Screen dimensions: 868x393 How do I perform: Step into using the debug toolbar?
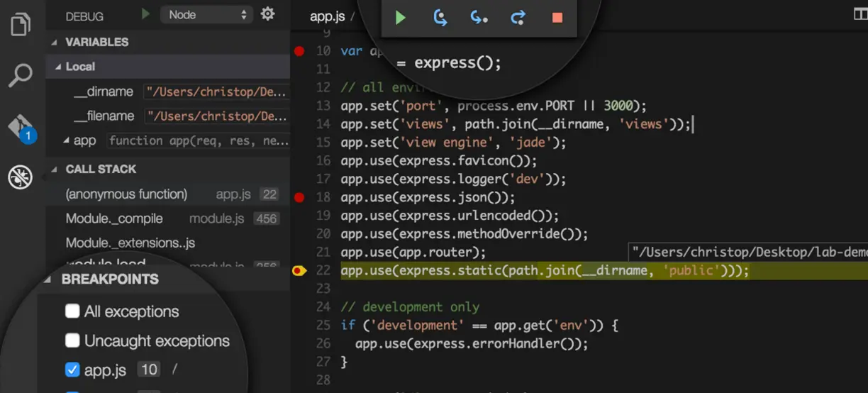[x=479, y=18]
